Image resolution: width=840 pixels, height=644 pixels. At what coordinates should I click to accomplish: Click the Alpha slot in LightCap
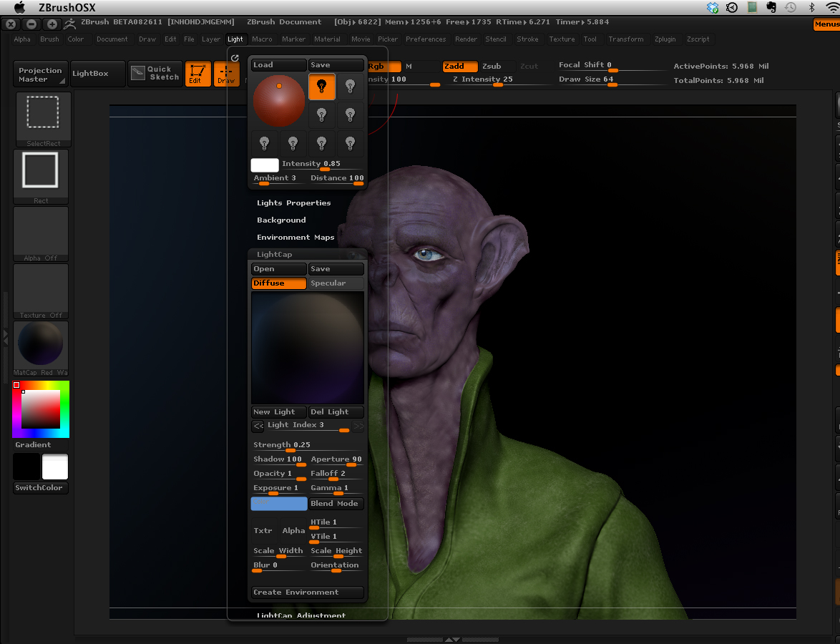[293, 530]
